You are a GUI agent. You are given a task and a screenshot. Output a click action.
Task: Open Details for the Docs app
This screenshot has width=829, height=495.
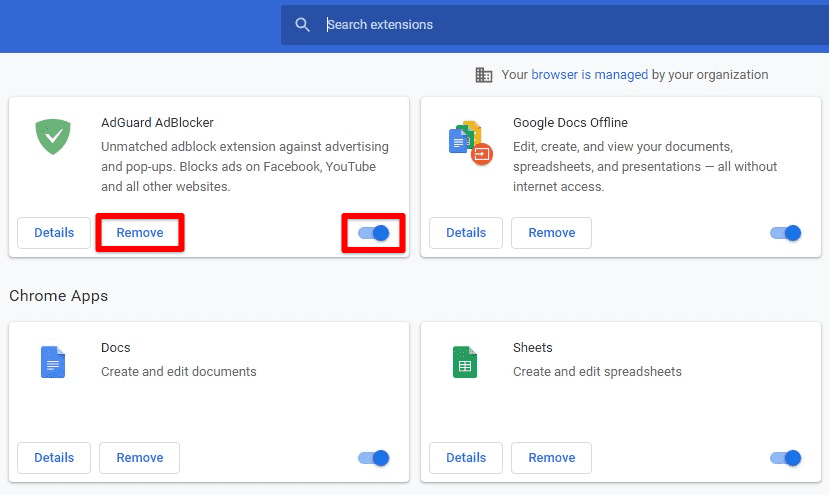coord(54,458)
